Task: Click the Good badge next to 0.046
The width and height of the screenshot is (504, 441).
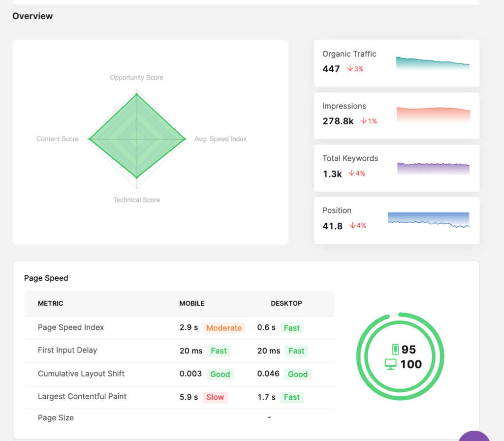Action: pyautogui.click(x=298, y=374)
